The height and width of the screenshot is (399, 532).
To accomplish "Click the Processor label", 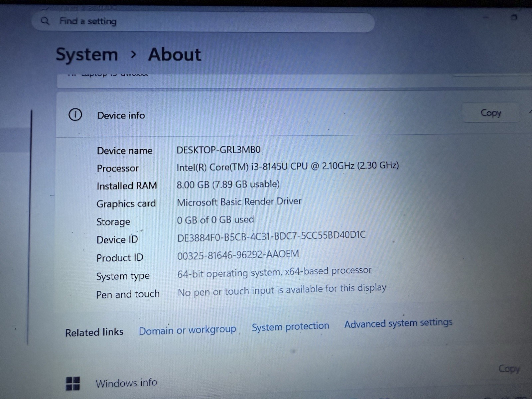I will (x=118, y=168).
